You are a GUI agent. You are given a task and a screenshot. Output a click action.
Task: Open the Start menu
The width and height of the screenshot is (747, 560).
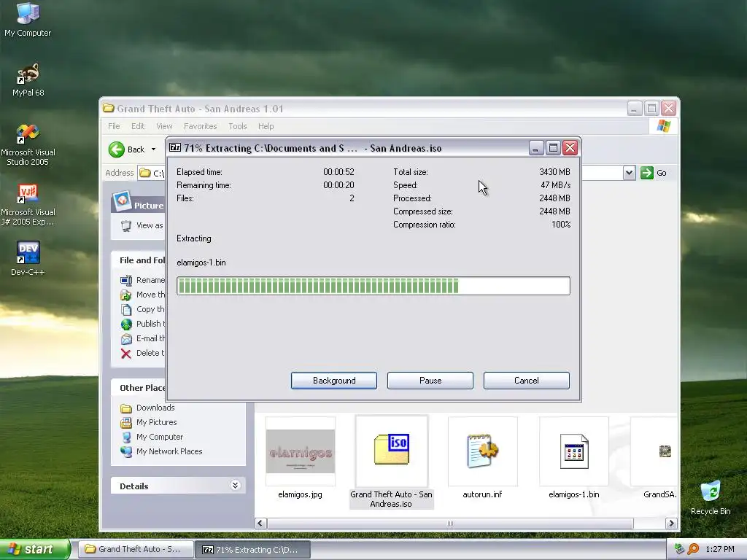coord(35,549)
